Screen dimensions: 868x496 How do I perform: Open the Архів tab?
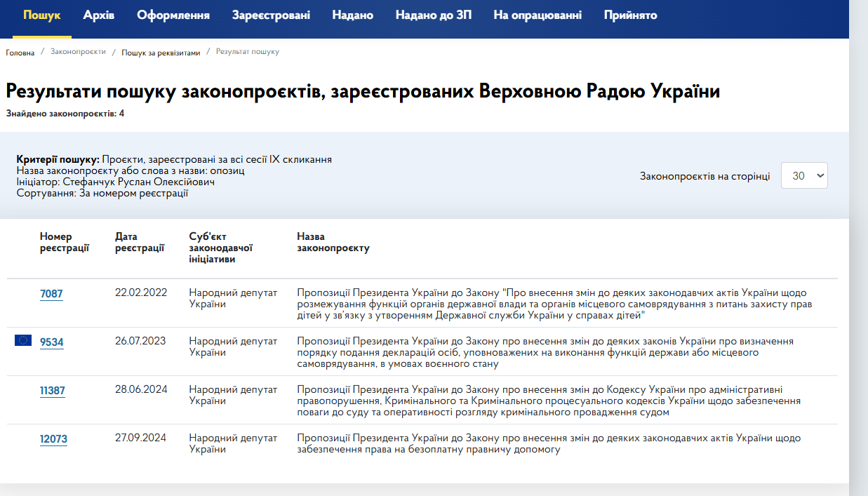pyautogui.click(x=98, y=15)
